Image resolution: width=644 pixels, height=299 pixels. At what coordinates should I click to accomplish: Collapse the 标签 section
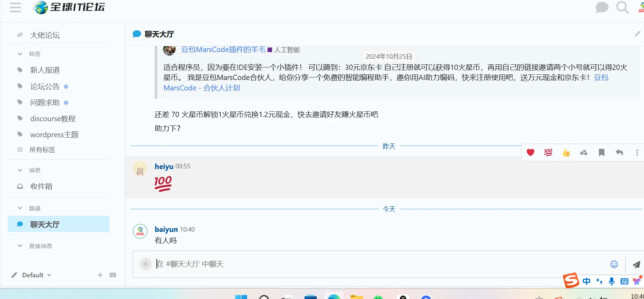click(20, 54)
